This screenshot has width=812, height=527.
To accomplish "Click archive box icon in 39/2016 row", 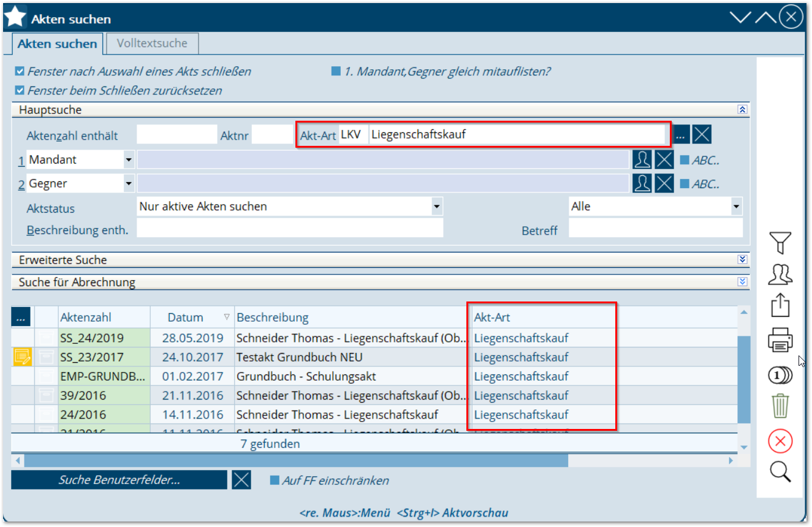I will [x=46, y=395].
